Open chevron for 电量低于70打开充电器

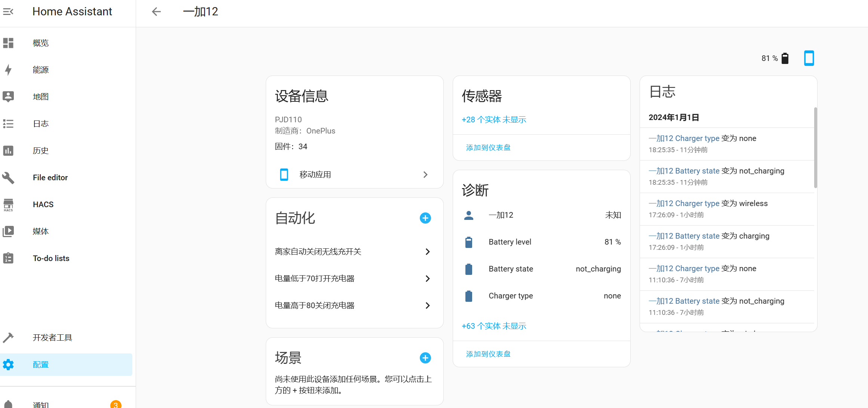428,279
